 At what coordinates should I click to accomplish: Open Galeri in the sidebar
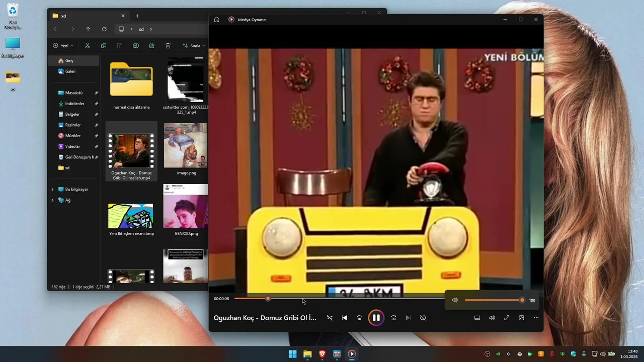(x=74, y=71)
